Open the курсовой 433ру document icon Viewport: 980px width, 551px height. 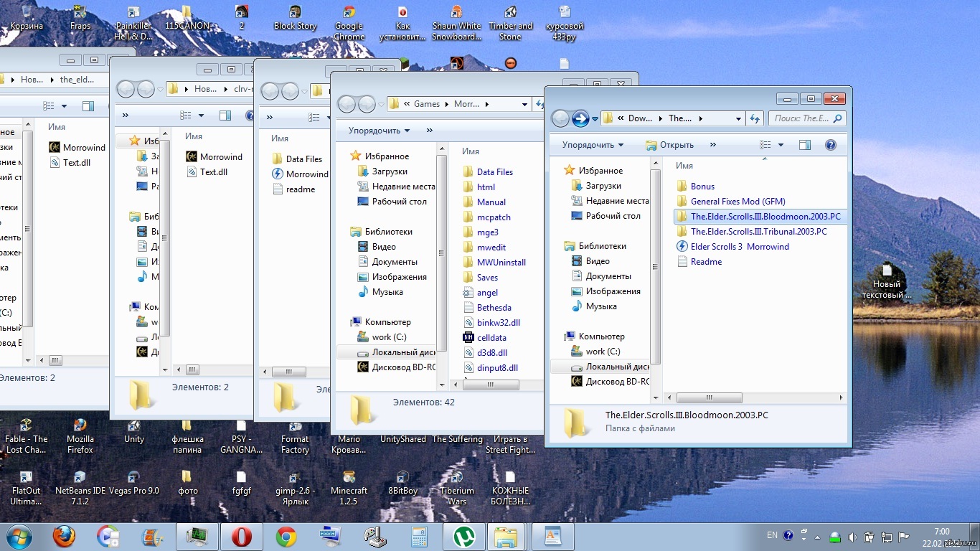pyautogui.click(x=565, y=23)
